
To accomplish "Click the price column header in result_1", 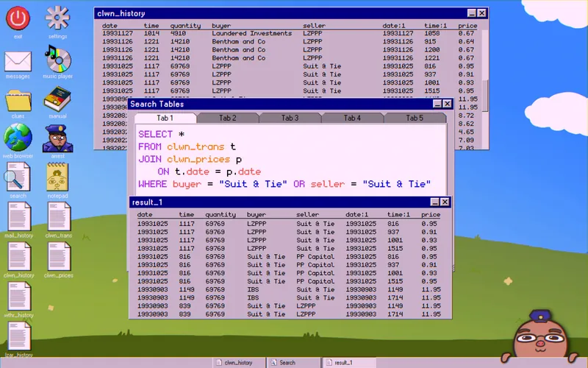I will point(431,215).
